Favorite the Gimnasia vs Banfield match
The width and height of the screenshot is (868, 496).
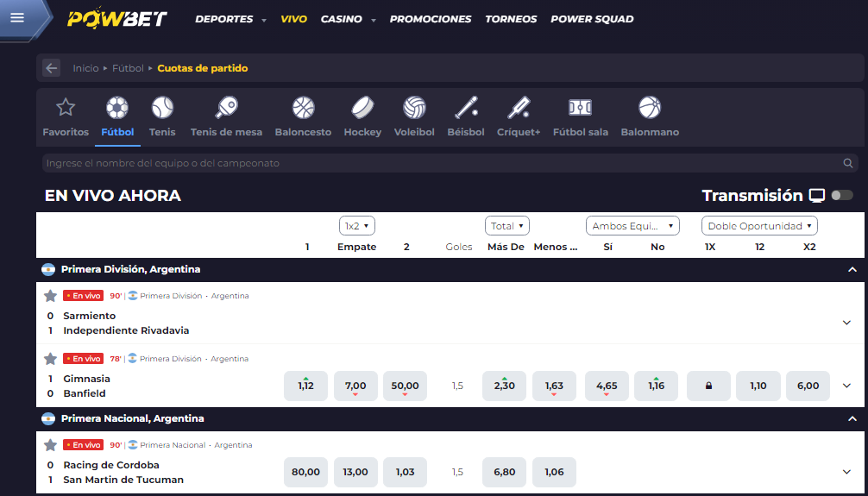(x=50, y=359)
